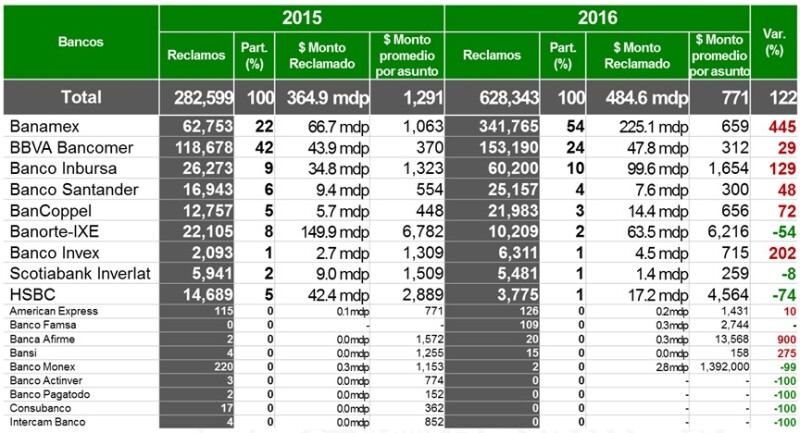Select Banorte-IXE variation -54
The height and width of the screenshot is (433, 800).
pyautogui.click(x=784, y=232)
